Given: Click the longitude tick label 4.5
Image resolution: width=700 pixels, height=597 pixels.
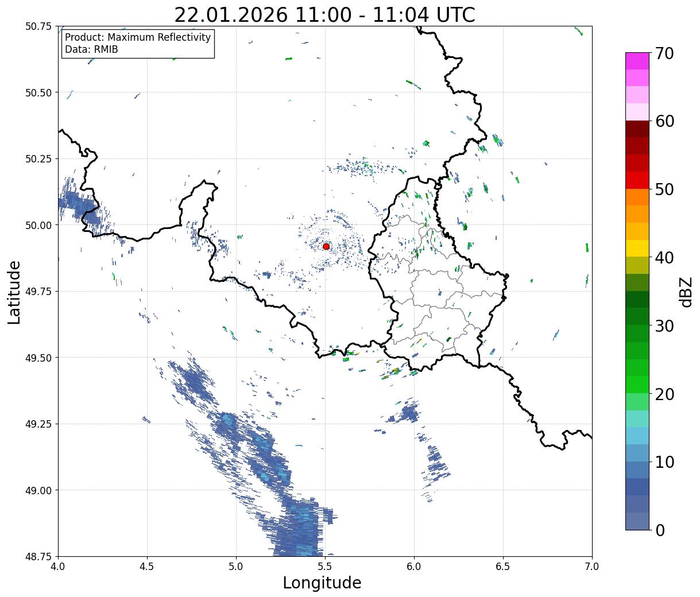Looking at the screenshot, I should (x=147, y=567).
